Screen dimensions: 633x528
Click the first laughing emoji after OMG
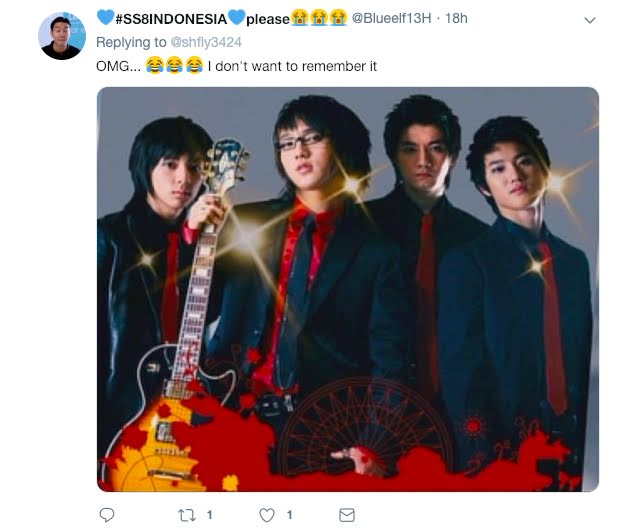tap(154, 65)
